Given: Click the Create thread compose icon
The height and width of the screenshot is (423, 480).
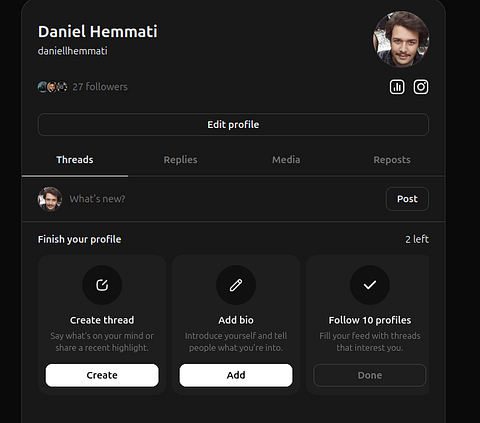Looking at the screenshot, I should (102, 285).
